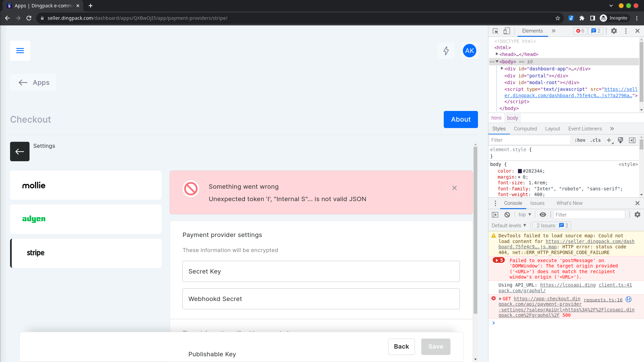The height and width of the screenshot is (362, 644).
Task: Toggle the .cls class editor in Styles
Action: pos(596,140)
